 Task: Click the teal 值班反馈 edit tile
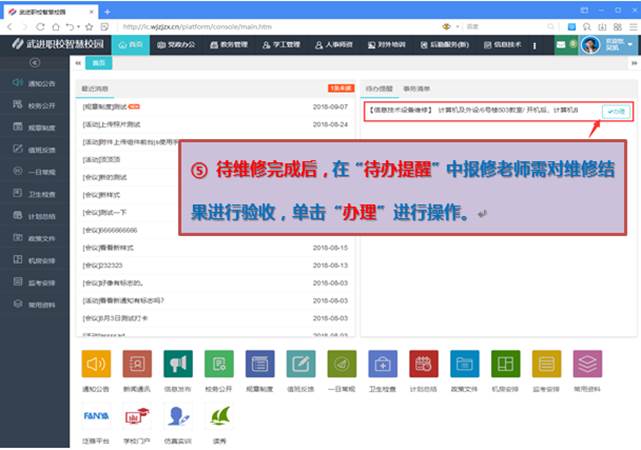301,363
